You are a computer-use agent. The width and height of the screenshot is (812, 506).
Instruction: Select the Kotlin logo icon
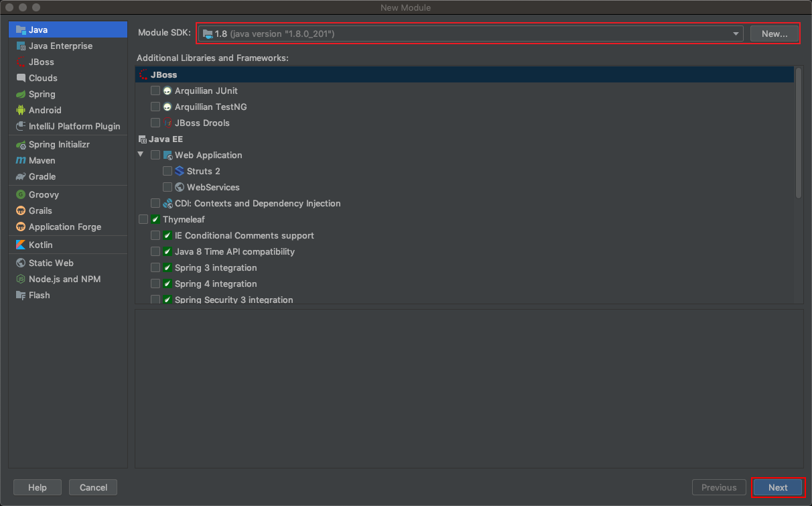point(21,245)
